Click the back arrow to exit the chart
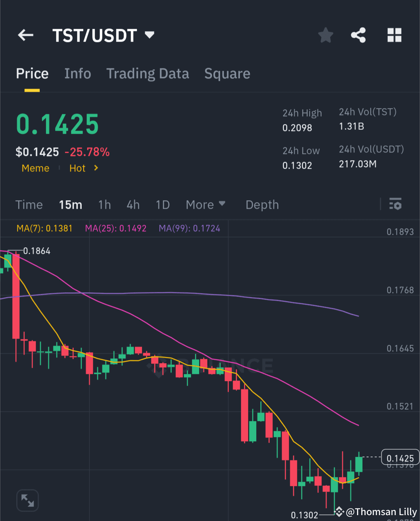This screenshot has height=521, width=420. tap(25, 35)
